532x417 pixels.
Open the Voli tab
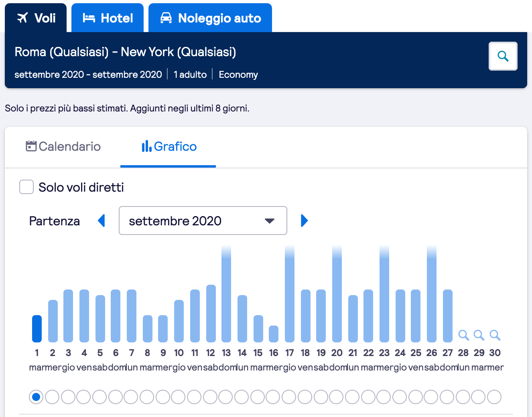[36, 18]
